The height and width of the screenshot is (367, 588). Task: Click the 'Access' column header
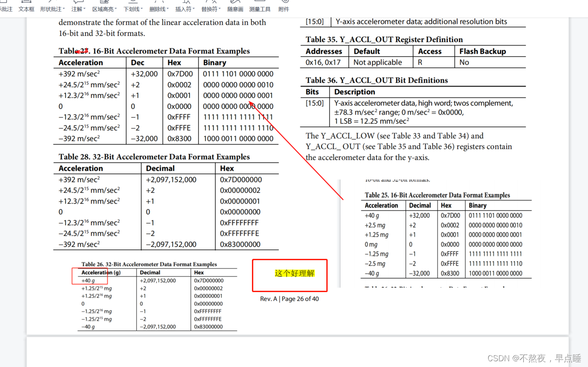pyautogui.click(x=430, y=51)
